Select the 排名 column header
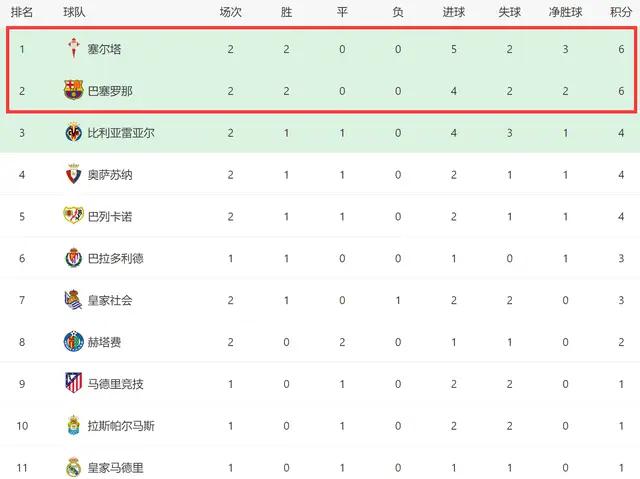 tap(22, 12)
